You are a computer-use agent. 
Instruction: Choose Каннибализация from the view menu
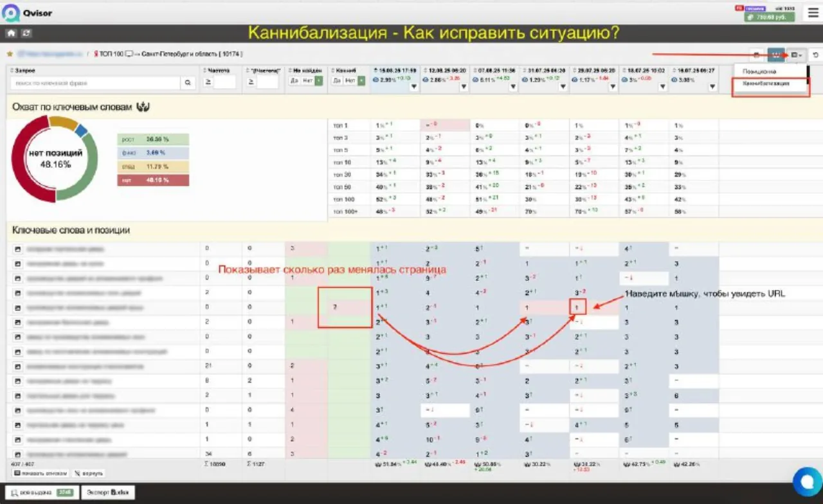click(765, 84)
